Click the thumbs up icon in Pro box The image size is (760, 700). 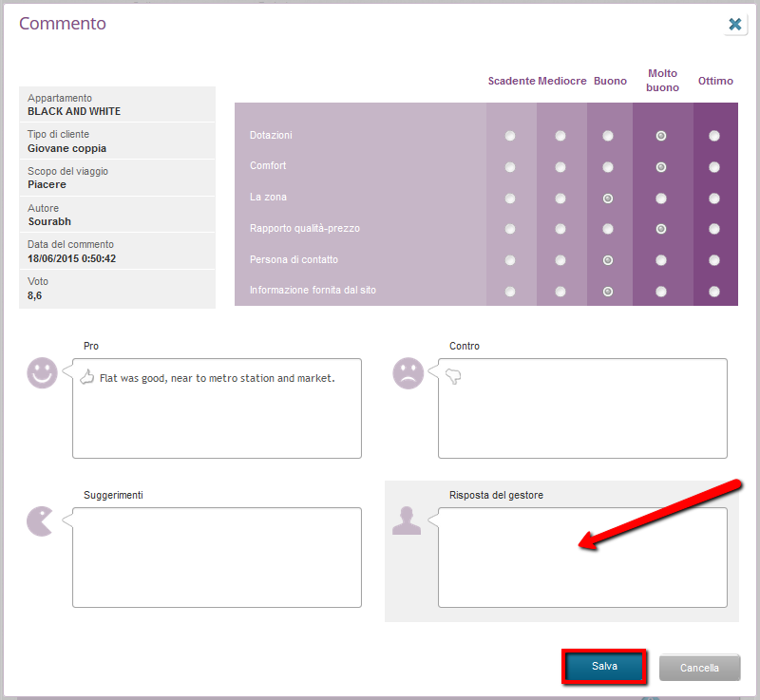(x=87, y=377)
